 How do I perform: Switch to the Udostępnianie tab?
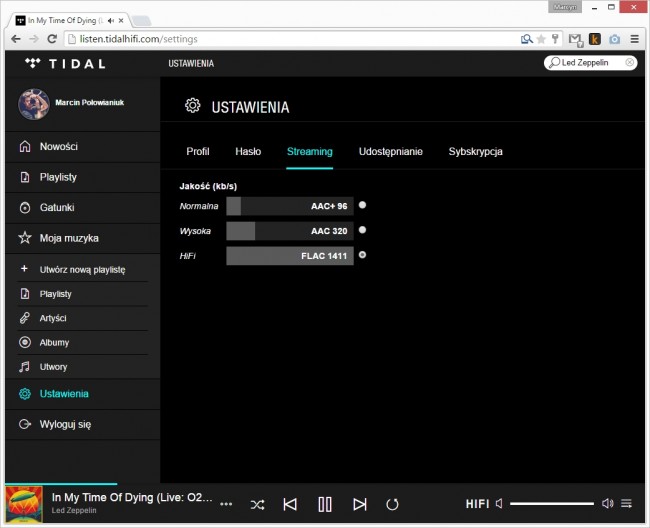click(x=390, y=152)
